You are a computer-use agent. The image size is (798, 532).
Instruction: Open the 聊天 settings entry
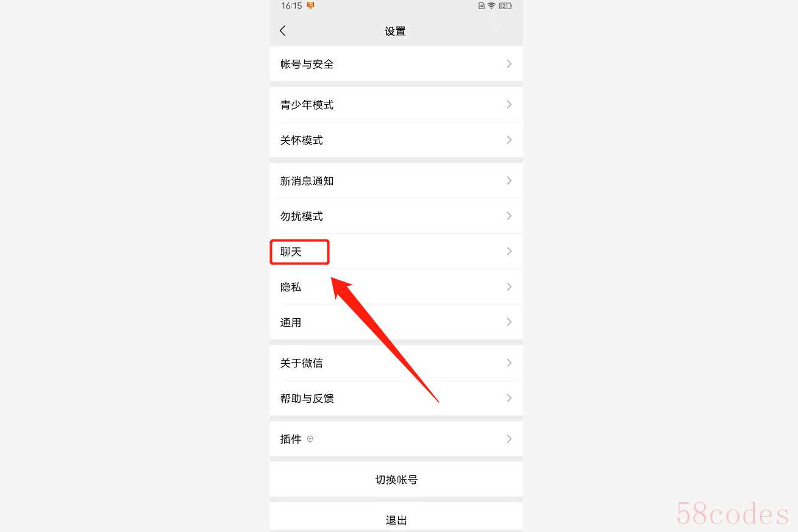[x=396, y=251]
